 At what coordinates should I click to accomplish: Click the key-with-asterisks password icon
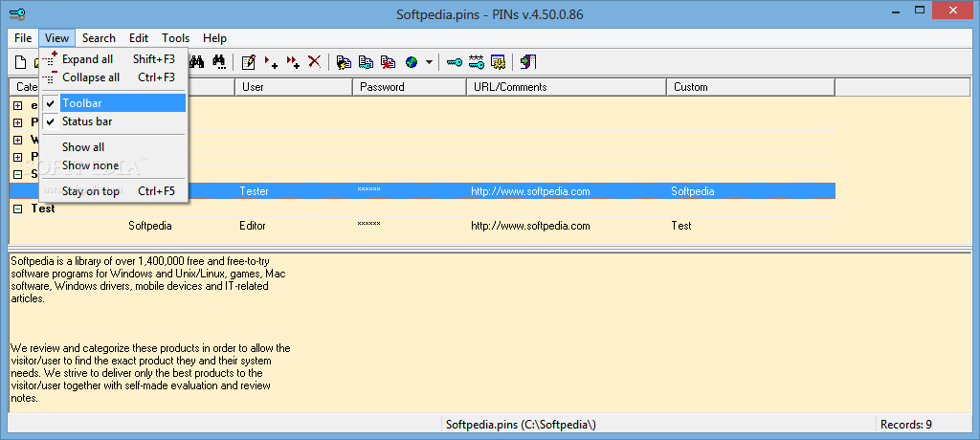(477, 62)
